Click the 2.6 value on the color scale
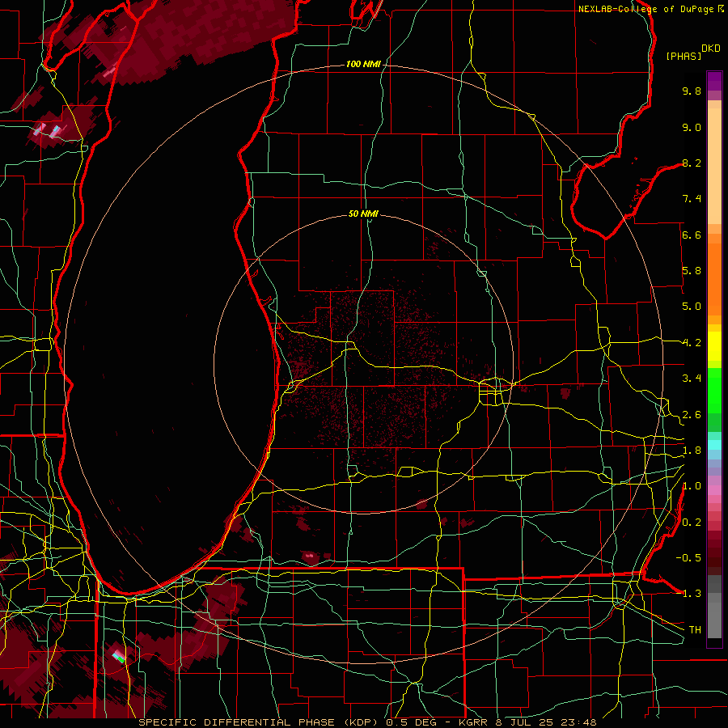Screen dimensions: 728x728 (x=692, y=415)
